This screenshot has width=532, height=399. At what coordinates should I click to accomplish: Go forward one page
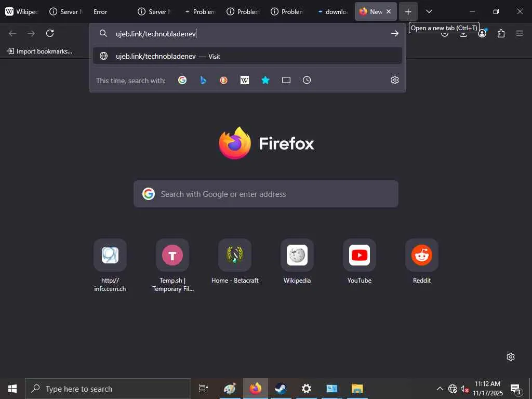[31, 33]
